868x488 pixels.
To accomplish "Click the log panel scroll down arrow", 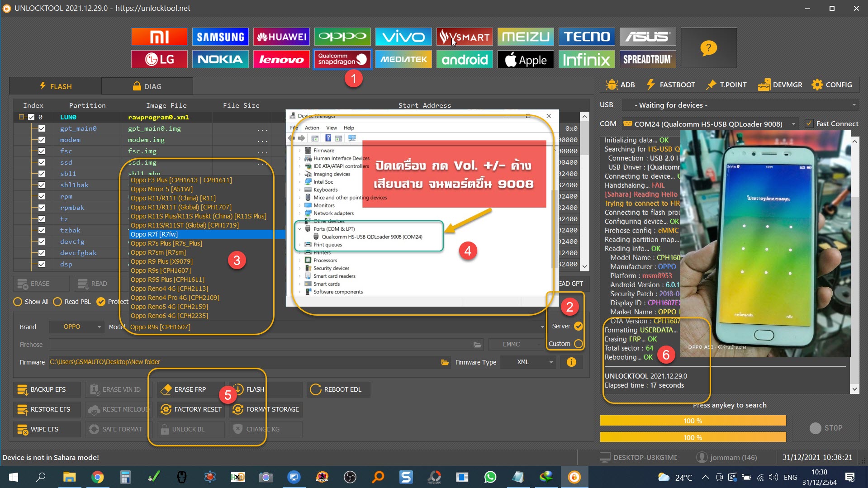I will click(x=854, y=389).
